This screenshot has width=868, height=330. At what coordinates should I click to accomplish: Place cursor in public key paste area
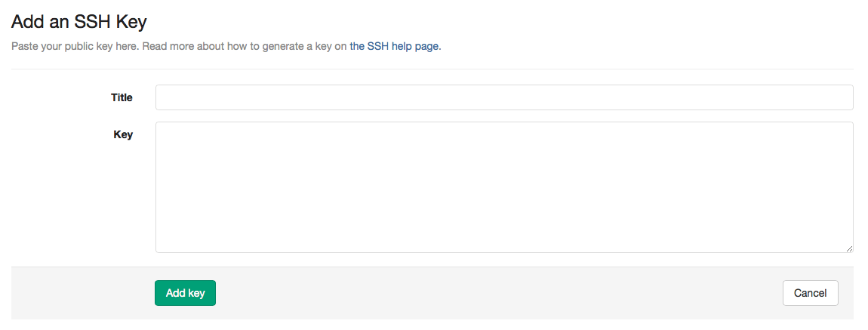[x=504, y=187]
